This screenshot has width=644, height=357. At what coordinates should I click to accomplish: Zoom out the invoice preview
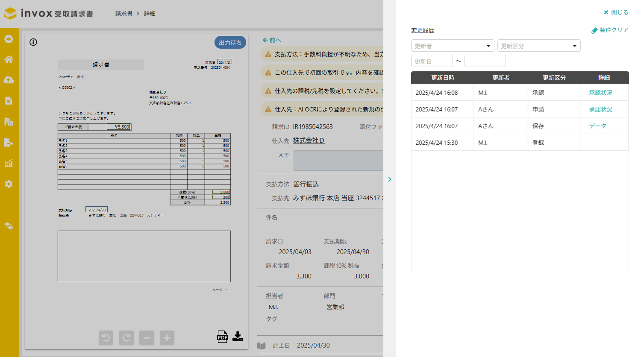[147, 338]
